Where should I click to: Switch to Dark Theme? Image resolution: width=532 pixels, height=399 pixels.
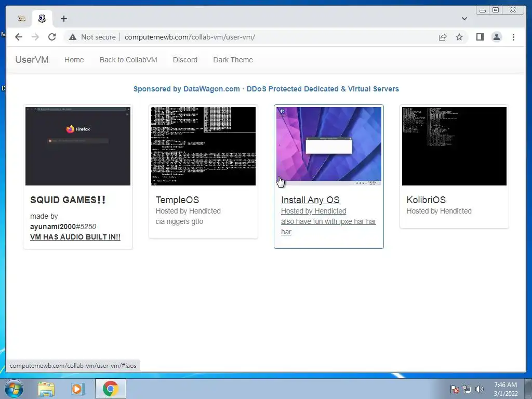click(x=233, y=60)
